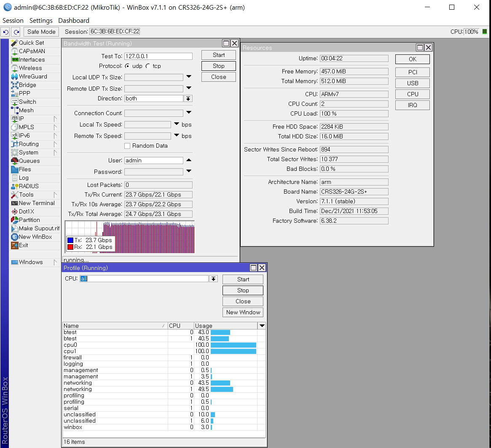Open the Queues sidebar icon
Image resolution: width=491 pixels, height=448 pixels.
pos(14,161)
